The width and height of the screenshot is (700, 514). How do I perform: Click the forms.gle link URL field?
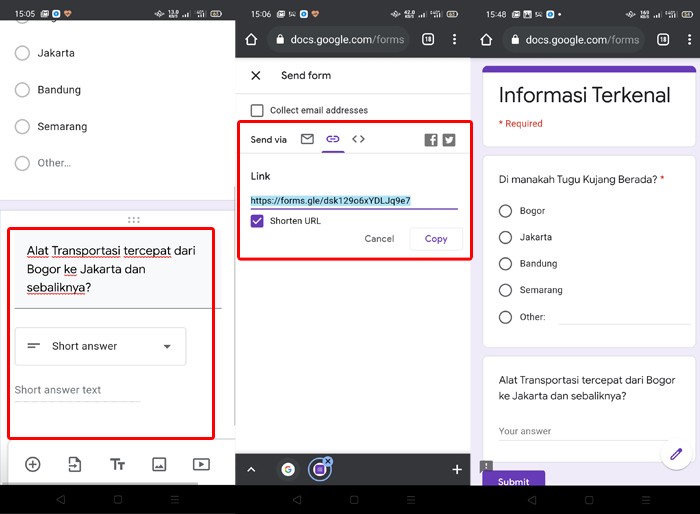click(x=354, y=201)
